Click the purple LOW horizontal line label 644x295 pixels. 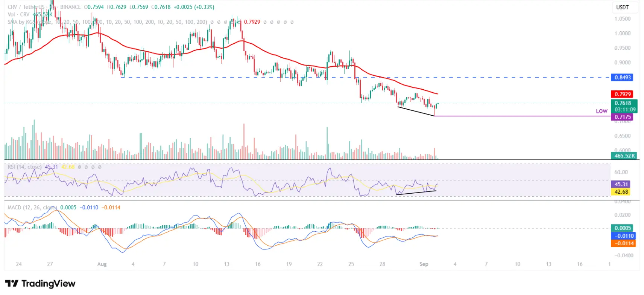click(x=601, y=111)
